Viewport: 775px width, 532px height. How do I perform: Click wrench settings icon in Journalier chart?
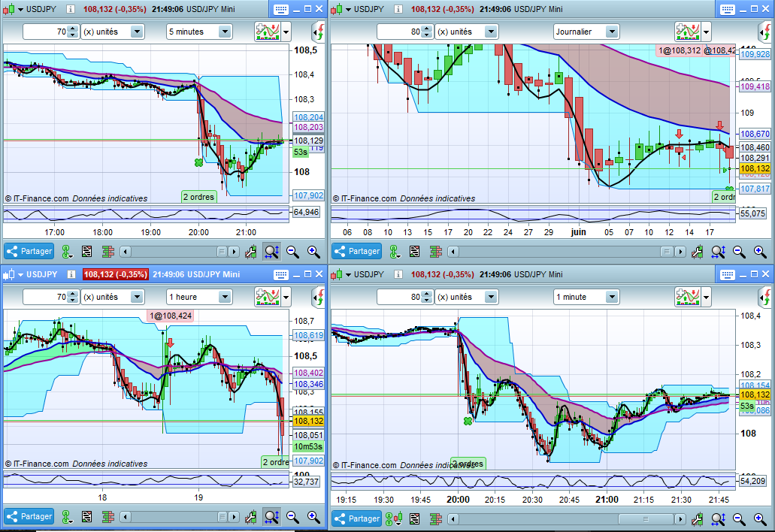coord(698,252)
